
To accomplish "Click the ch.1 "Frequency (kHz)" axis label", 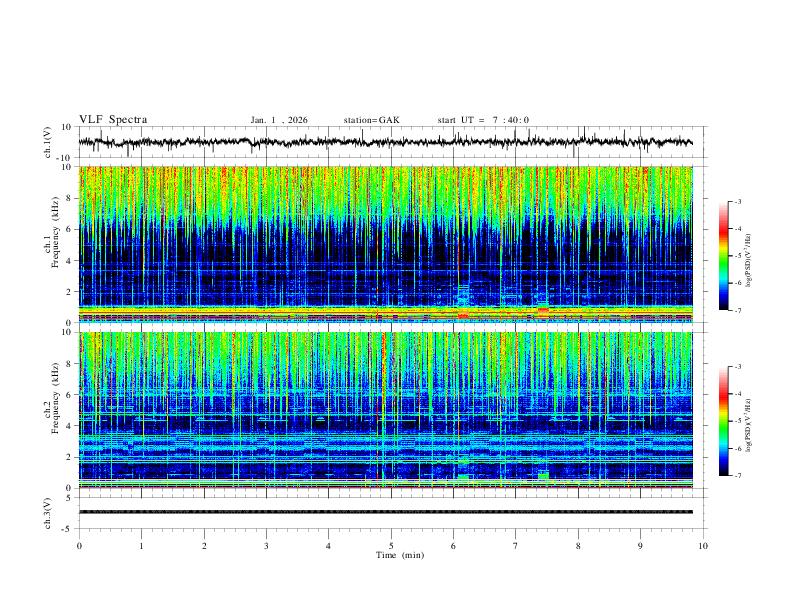I will pos(55,232).
